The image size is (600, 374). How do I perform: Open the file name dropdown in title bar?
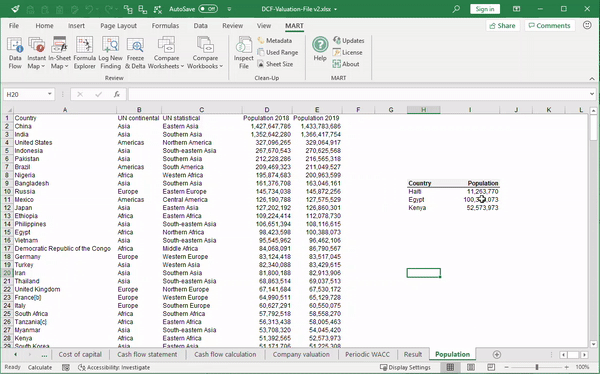coord(336,9)
